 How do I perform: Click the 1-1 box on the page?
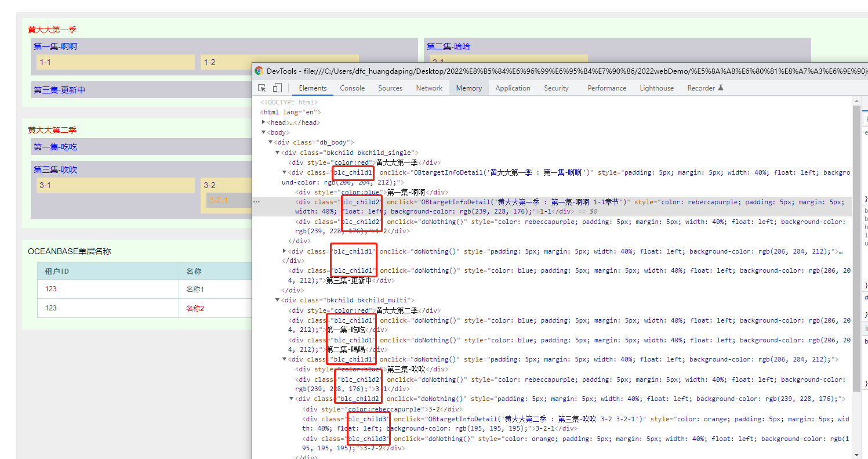click(115, 62)
